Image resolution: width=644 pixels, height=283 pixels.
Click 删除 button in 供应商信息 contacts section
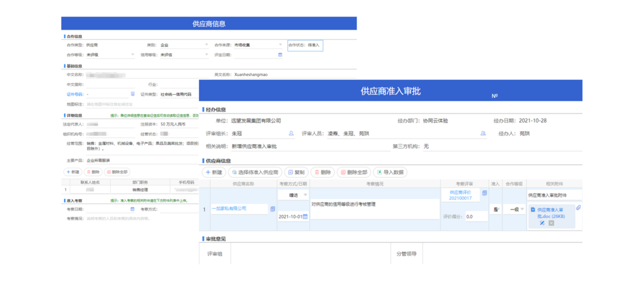coord(92,172)
